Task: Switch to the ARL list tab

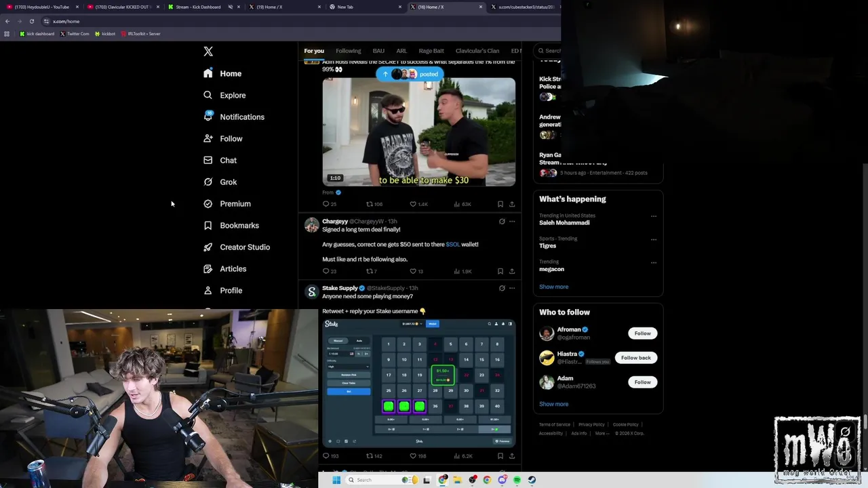Action: click(401, 51)
